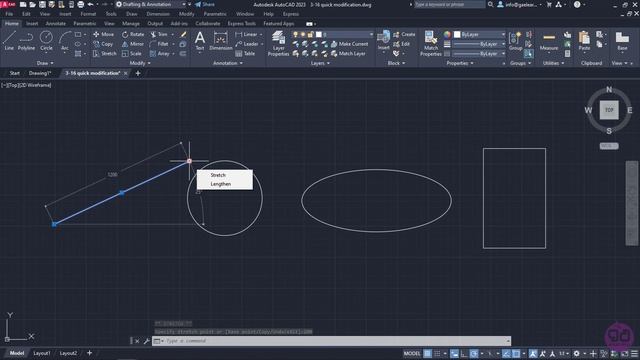640x360 pixels.
Task: Toggle ortho mode in status bar
Action: 464,353
